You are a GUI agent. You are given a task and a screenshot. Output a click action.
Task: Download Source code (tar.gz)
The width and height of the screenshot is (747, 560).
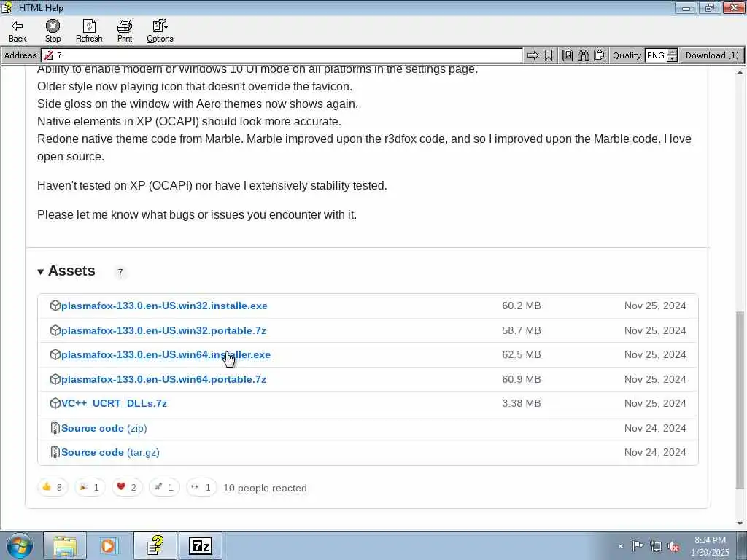pos(110,452)
